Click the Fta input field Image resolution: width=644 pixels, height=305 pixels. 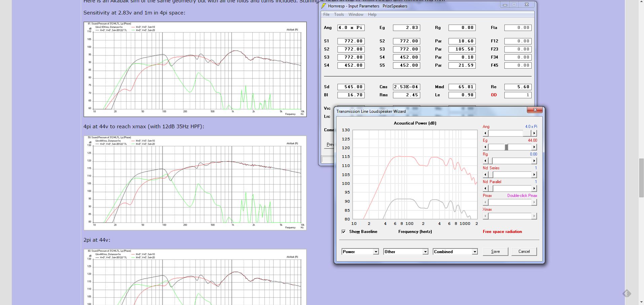click(x=518, y=28)
